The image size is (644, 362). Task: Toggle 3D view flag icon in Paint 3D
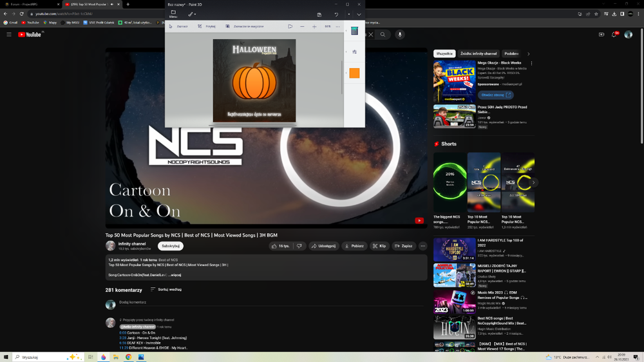(290, 26)
